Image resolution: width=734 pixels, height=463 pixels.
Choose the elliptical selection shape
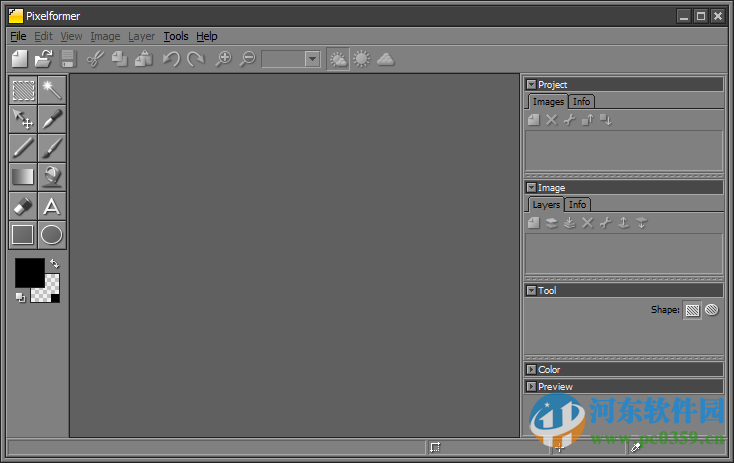(712, 310)
